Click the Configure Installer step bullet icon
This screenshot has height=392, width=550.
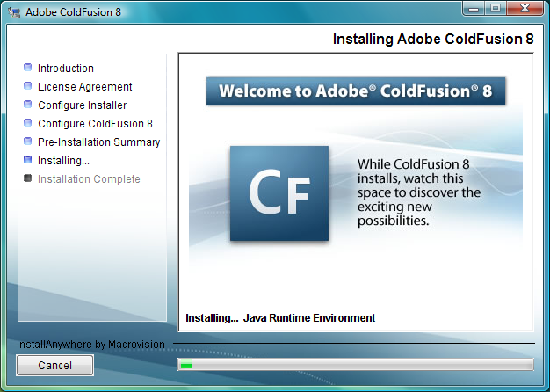(x=27, y=105)
